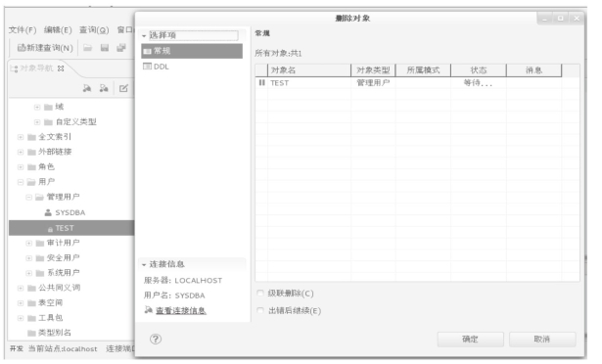Select the SYSDBA user in the tree

point(69,212)
